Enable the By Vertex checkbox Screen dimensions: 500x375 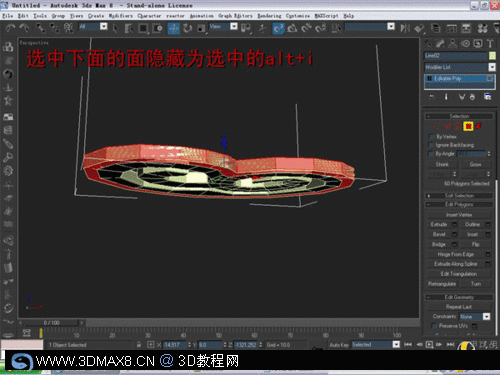(x=432, y=137)
